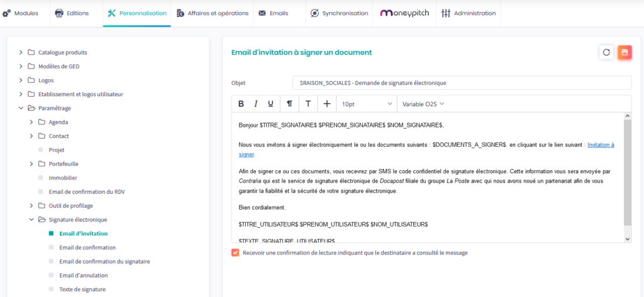Viewport: 644px width, 297px height.
Task: Click the paragraph formatting icon
Action: click(x=289, y=104)
